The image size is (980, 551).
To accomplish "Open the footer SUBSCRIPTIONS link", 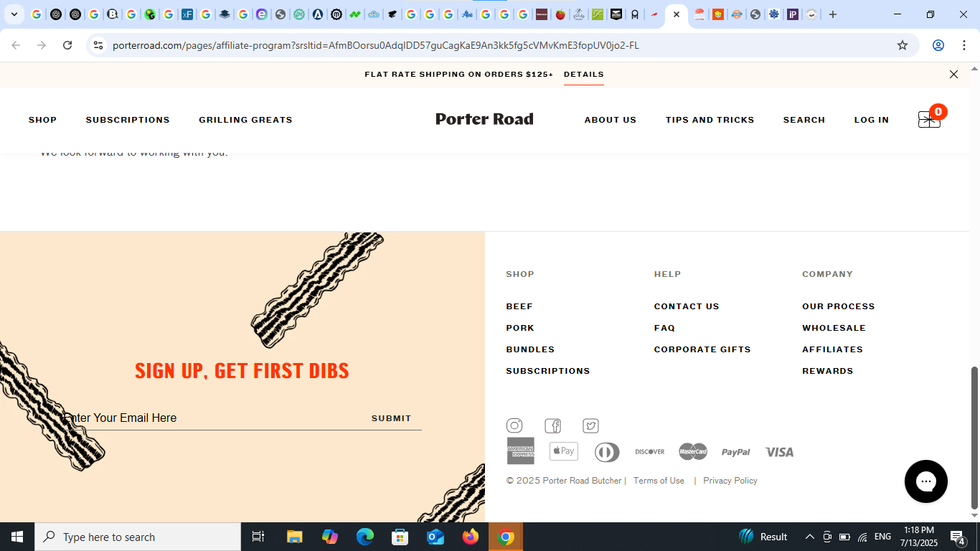I will click(x=548, y=371).
